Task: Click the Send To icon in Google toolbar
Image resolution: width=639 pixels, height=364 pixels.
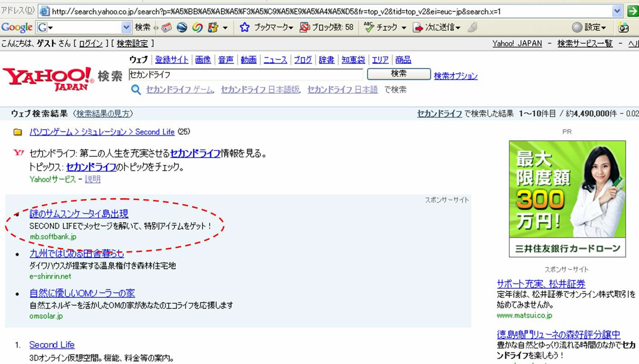Action: point(418,27)
